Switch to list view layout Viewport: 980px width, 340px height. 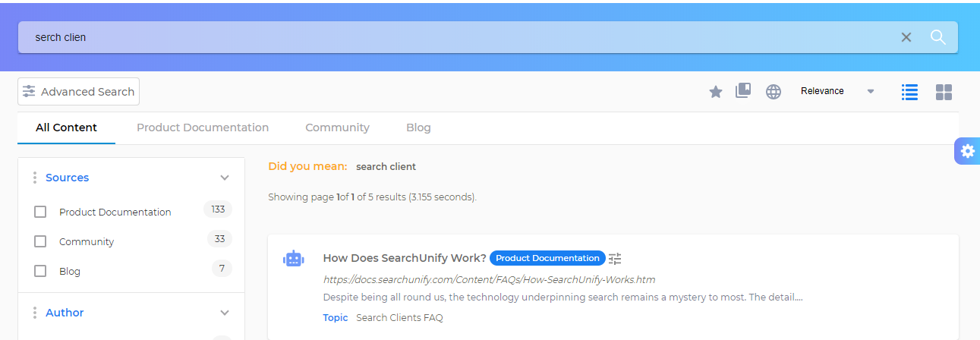[909, 92]
